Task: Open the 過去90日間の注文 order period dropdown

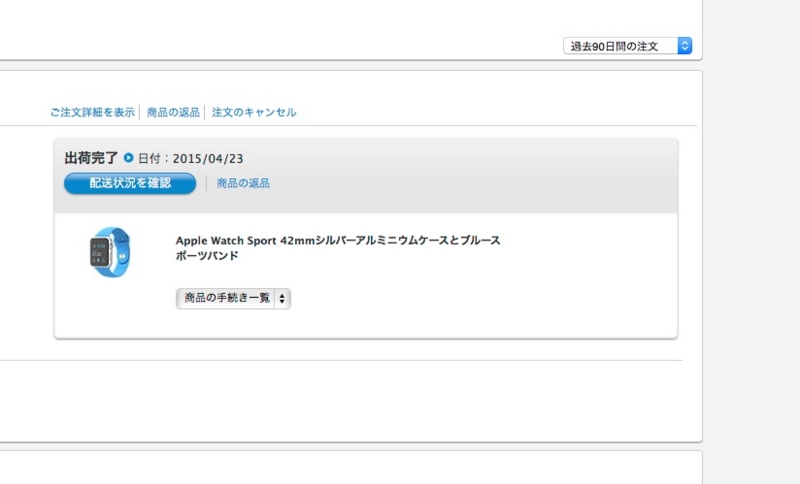Action: (x=628, y=46)
